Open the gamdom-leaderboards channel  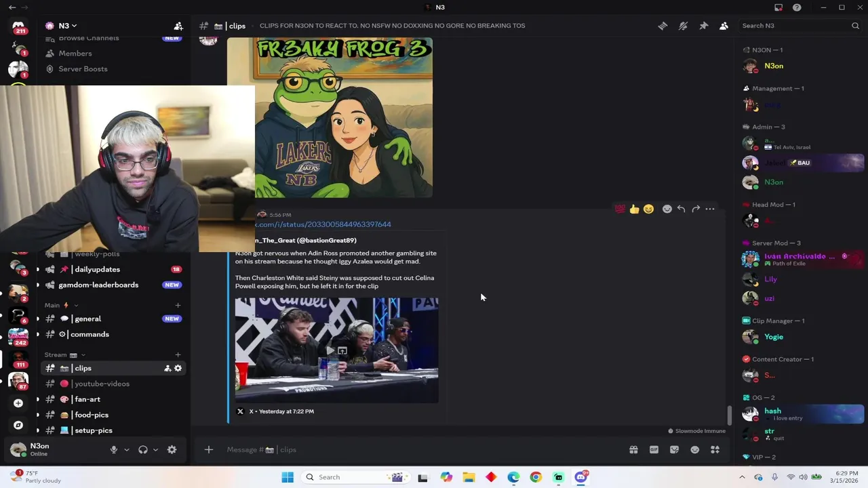click(98, 285)
